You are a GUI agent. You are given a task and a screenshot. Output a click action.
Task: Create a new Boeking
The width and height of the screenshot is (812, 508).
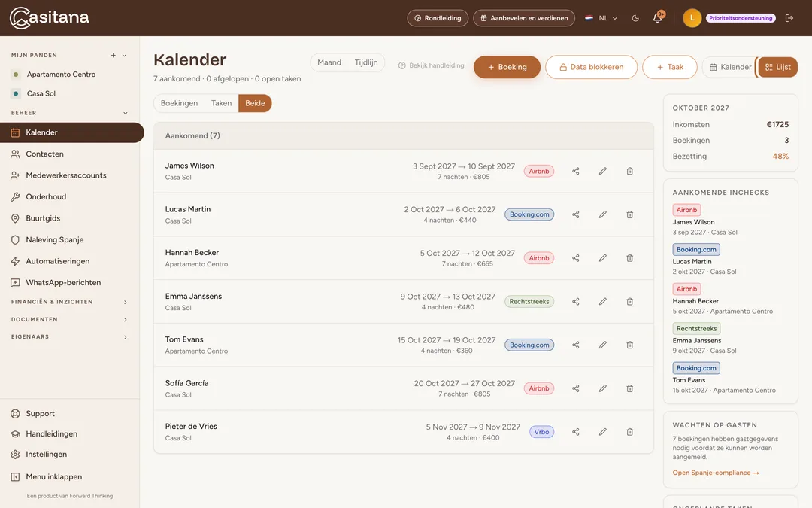(x=507, y=67)
